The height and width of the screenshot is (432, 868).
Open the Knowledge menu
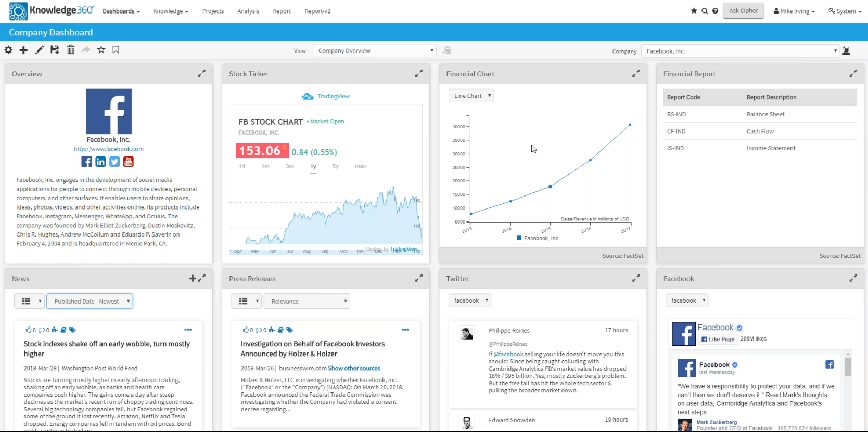click(171, 11)
